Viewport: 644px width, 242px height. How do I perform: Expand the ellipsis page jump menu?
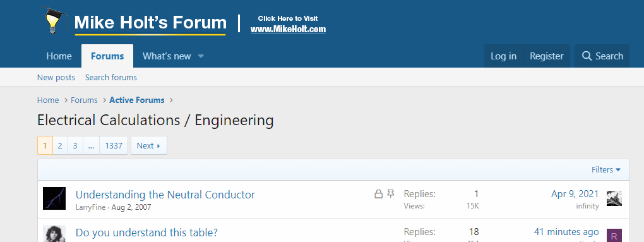tap(91, 145)
